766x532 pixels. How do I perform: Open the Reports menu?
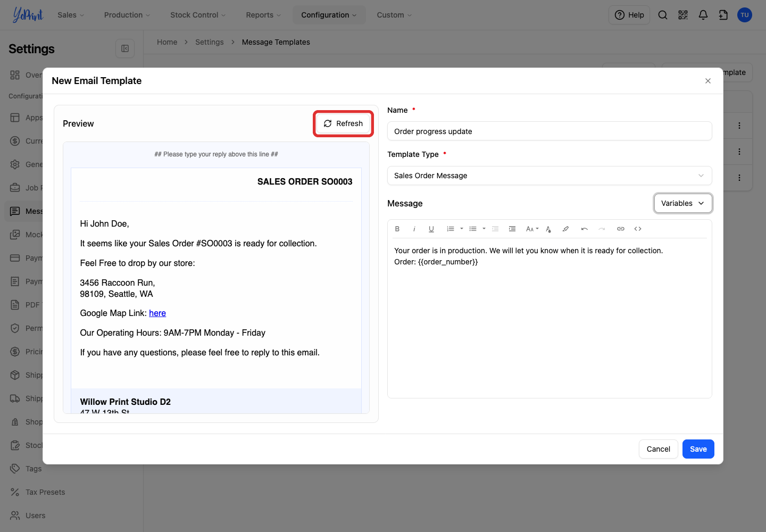pyautogui.click(x=263, y=15)
